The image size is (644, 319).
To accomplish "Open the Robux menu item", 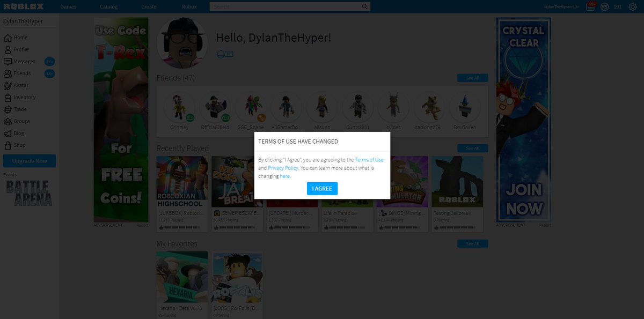I will (189, 7).
